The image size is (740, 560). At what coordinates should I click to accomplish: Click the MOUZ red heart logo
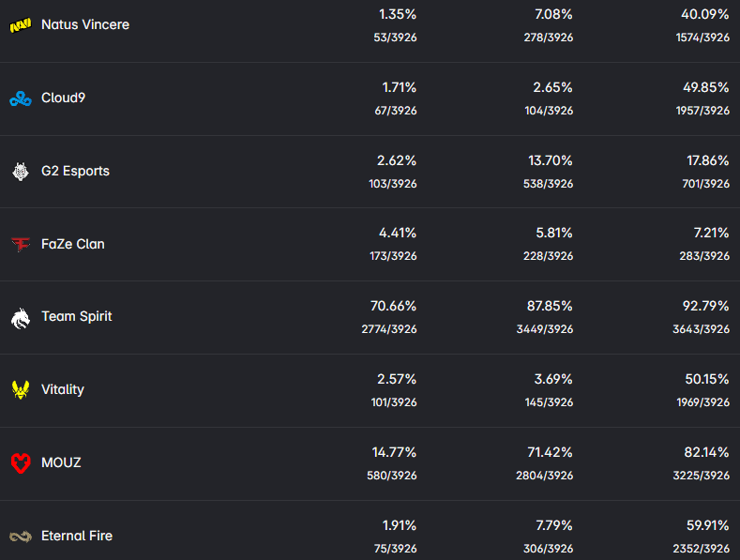point(20,462)
